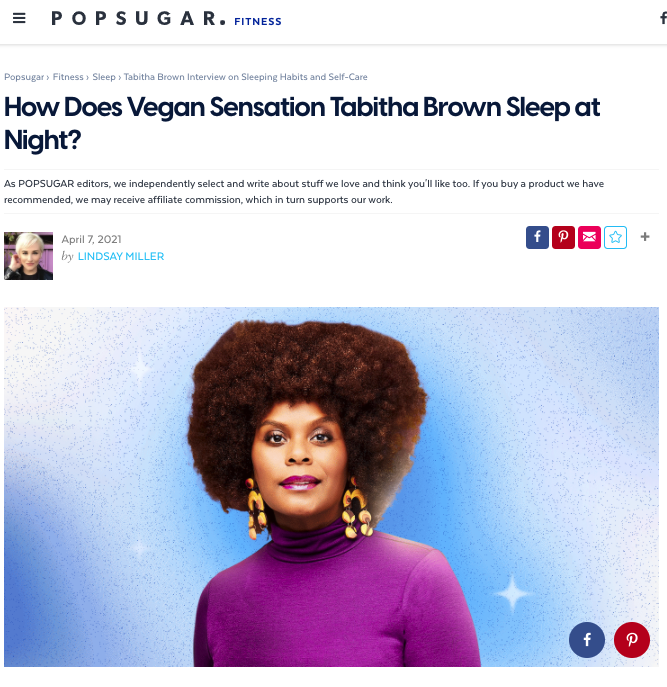Click the article headline about Tabitha Brown
667x687 pixels.
302,124
